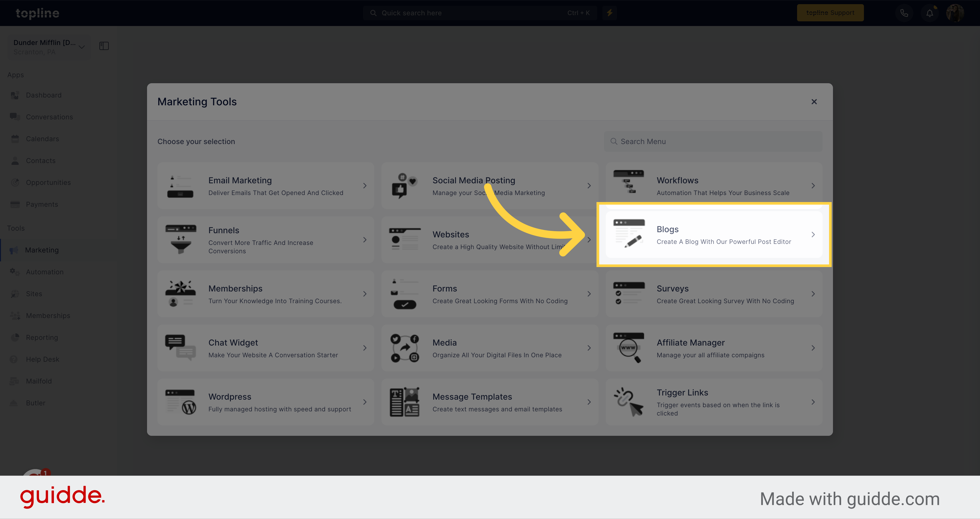Click the chevron on Workflows card
980x519 pixels.
813,186
